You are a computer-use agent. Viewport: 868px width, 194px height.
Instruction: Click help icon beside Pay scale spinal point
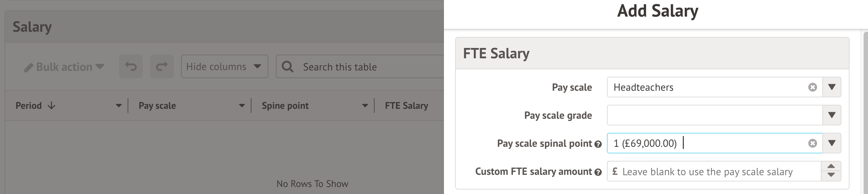coord(598,144)
